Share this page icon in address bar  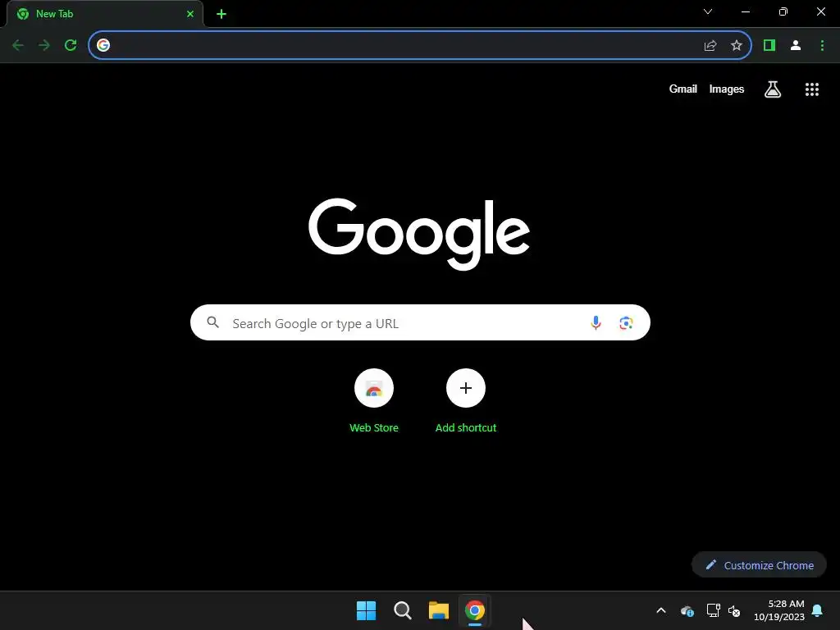click(x=710, y=46)
